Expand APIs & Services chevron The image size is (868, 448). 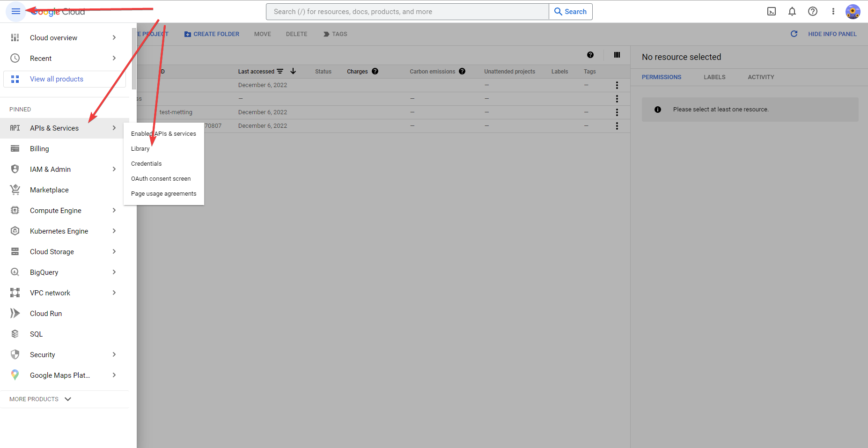point(114,128)
